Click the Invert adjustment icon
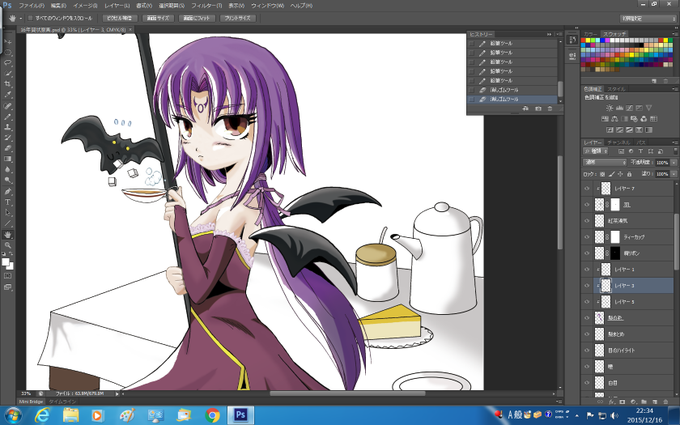This screenshot has height=425, width=680. (x=610, y=130)
